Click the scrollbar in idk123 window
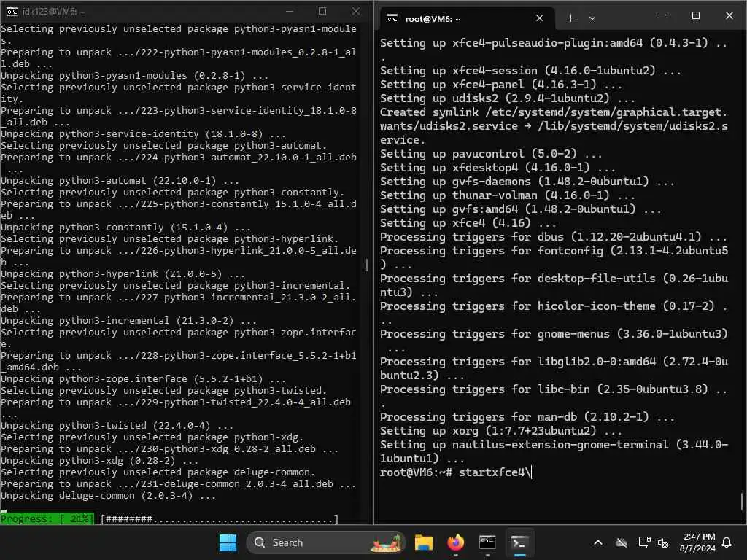Screen dimensions: 747x560 pyautogui.click(x=366, y=265)
